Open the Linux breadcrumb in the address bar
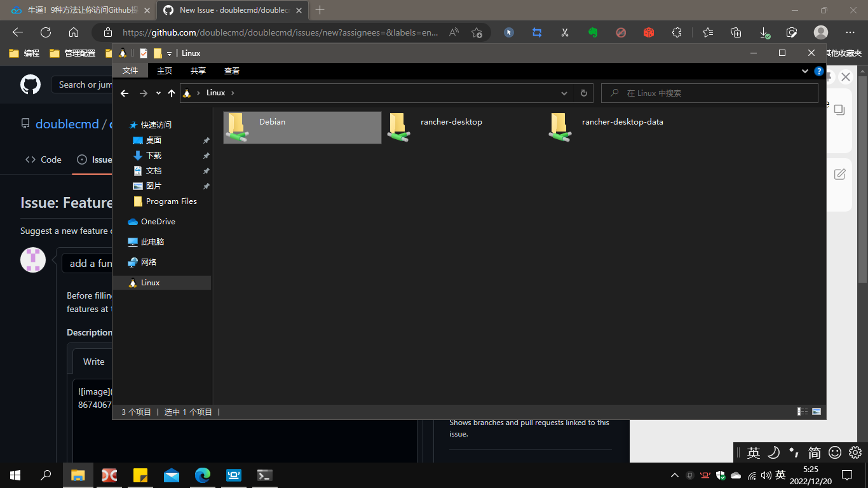 click(216, 92)
